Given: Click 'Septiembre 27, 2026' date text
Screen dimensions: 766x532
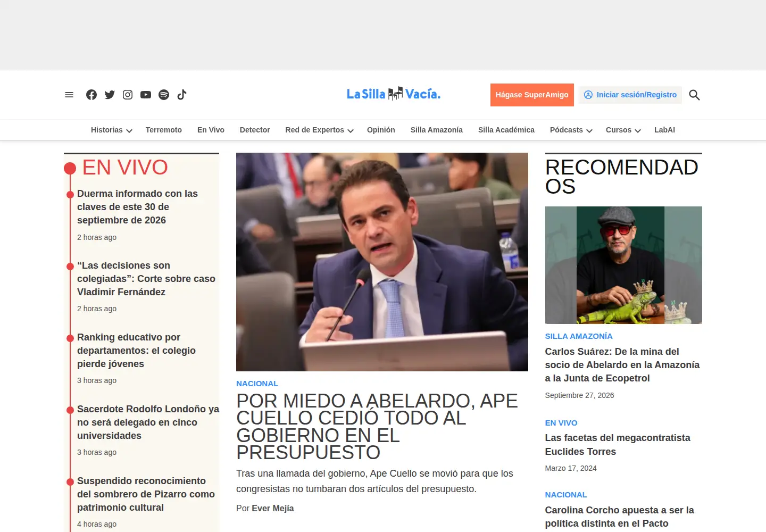Looking at the screenshot, I should coord(579,395).
